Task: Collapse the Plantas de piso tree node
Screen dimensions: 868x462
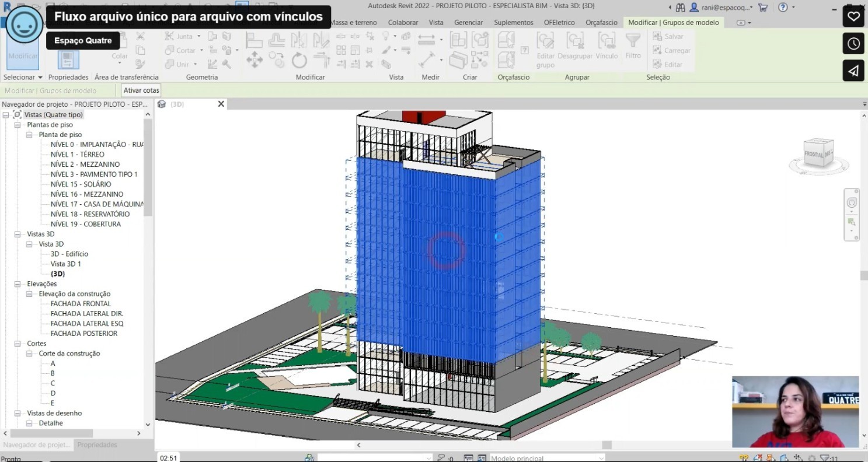Action: coord(18,125)
